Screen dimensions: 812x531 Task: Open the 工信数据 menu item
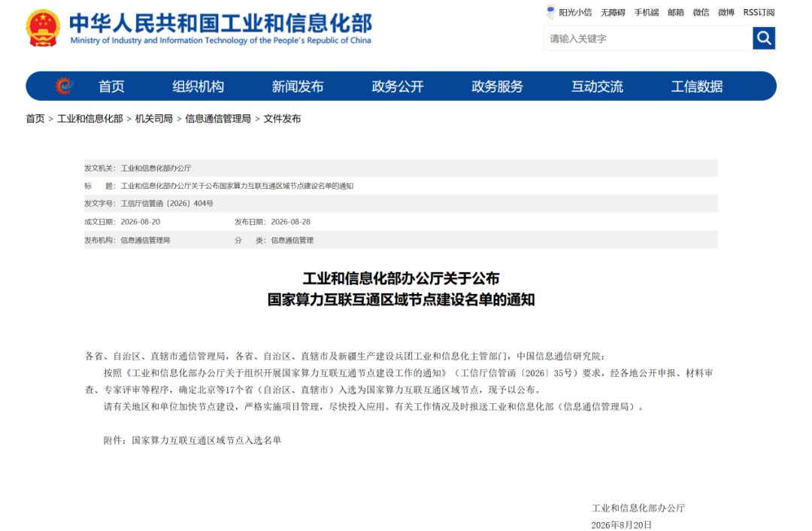click(x=697, y=86)
